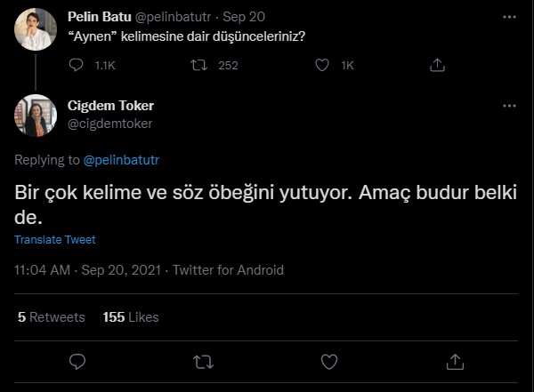The image size is (534, 392).
Task: Open Pelin Batu's profile picture
Action: 36,28
